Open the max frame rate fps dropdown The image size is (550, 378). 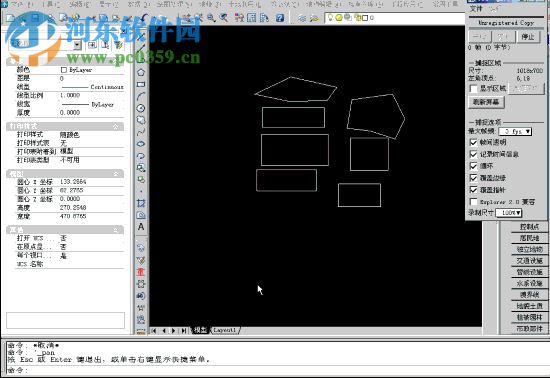tap(515, 131)
